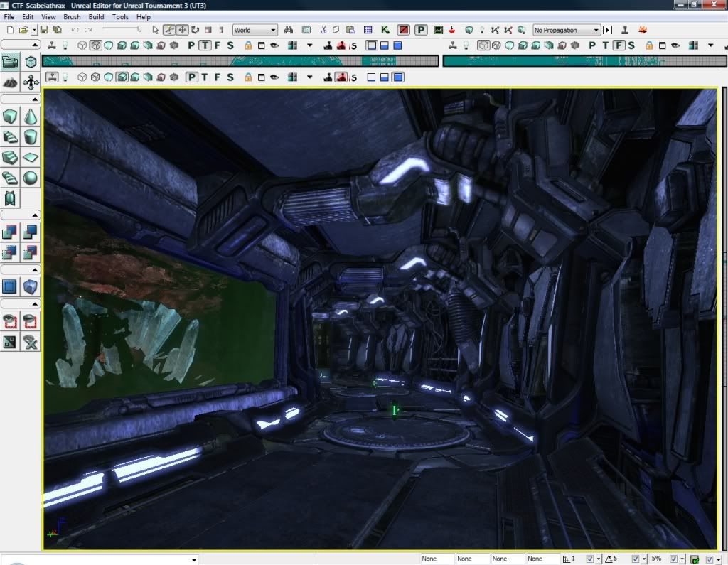Screen dimensions: 728x565
Task: Click the Save level icon
Action: (44, 30)
